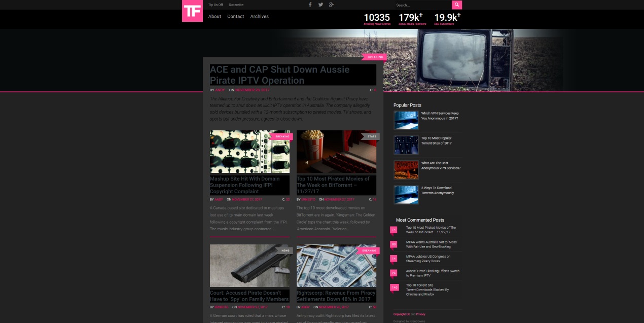Click author ANDY on the IPTV story
The width and height of the screenshot is (644, 323).
(220, 90)
